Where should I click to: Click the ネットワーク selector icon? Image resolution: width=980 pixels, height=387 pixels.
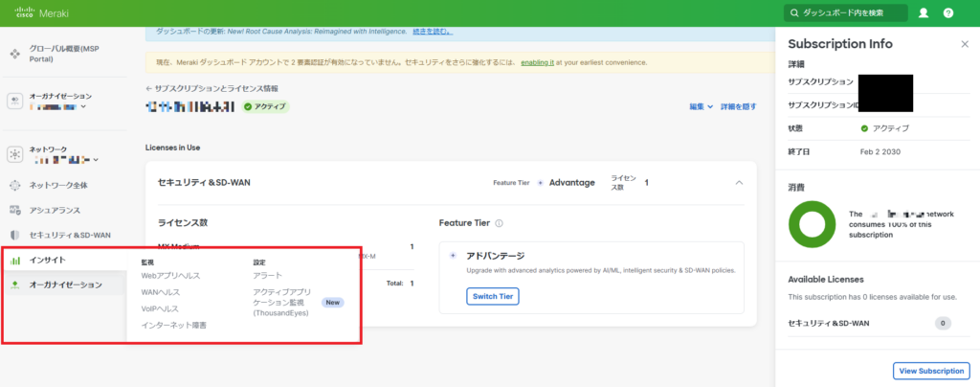pos(15,154)
